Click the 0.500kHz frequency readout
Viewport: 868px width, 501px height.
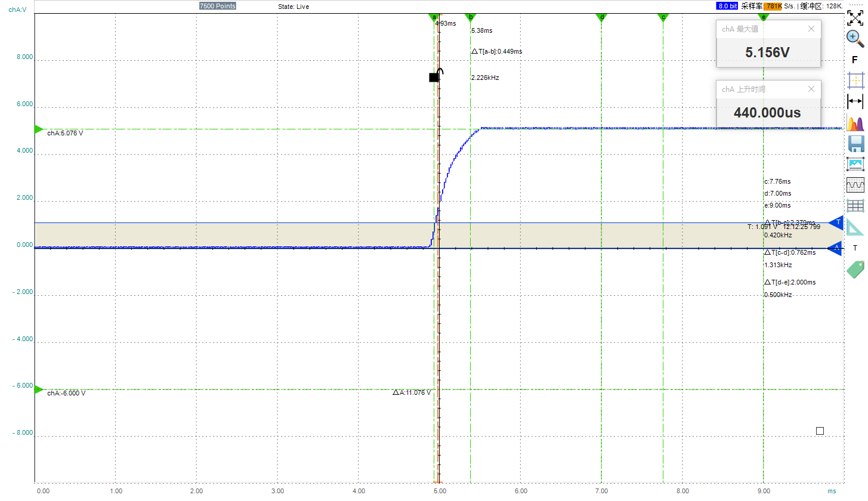click(x=778, y=295)
